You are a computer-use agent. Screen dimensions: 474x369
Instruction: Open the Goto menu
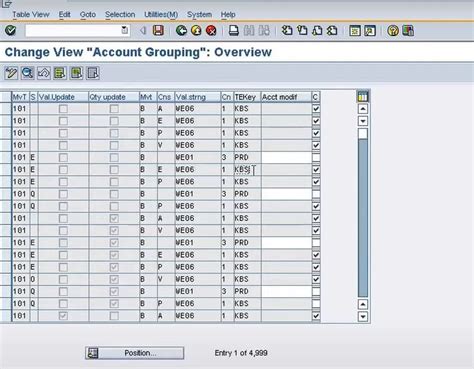tap(88, 14)
